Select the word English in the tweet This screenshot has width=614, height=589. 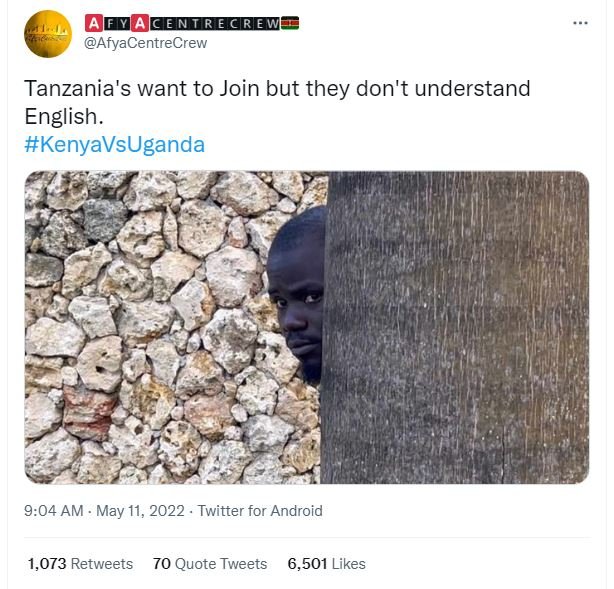click(x=64, y=117)
